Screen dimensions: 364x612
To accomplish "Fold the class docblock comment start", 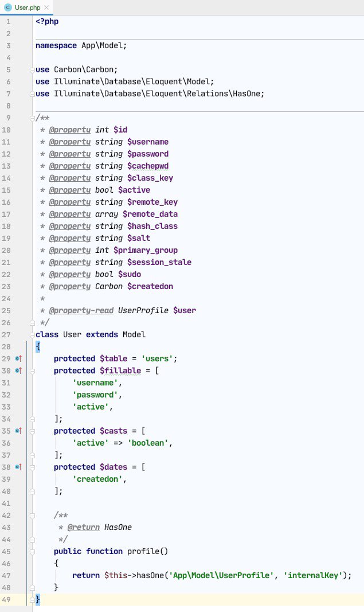I will pyautogui.click(x=32, y=118).
